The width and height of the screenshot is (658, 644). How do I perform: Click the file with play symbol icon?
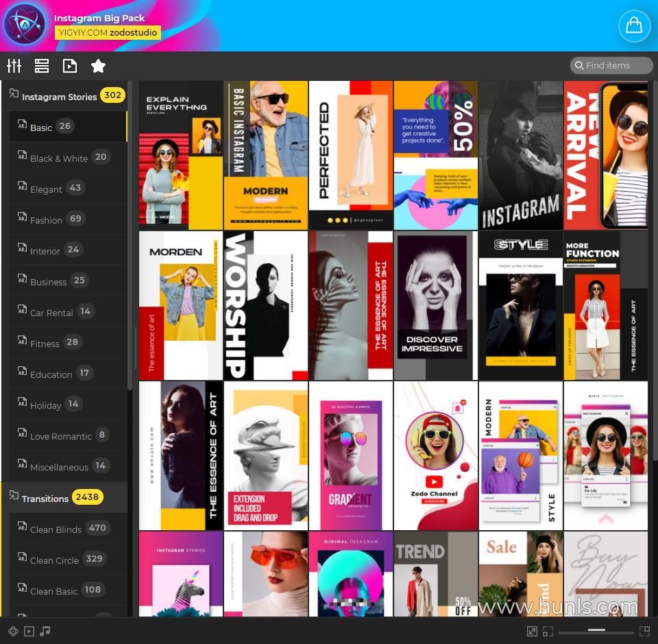pos(69,66)
